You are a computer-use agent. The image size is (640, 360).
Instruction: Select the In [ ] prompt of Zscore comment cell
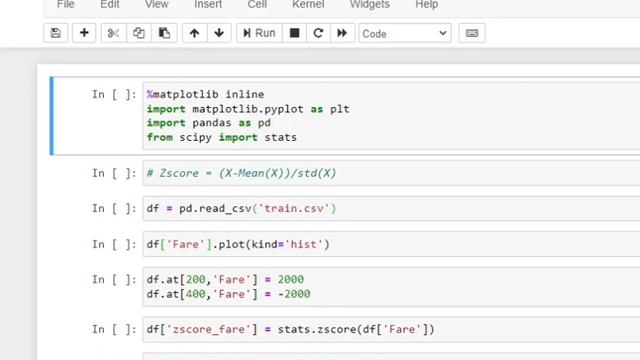point(114,173)
